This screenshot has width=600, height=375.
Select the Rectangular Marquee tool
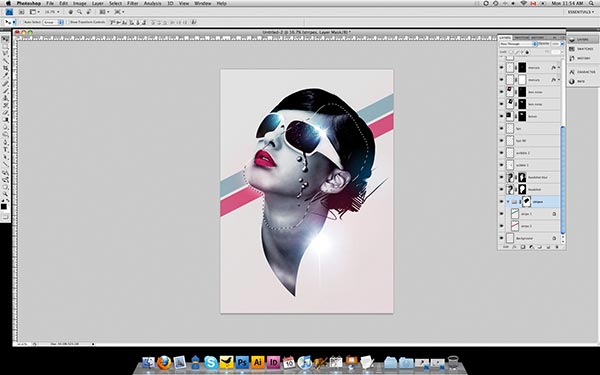click(x=5, y=46)
